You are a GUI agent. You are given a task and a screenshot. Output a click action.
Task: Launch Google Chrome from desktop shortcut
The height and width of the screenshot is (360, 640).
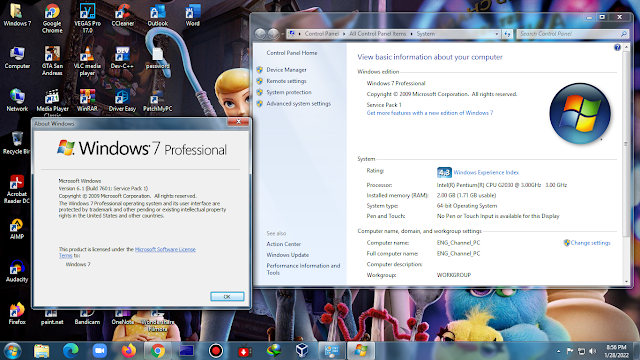52,18
